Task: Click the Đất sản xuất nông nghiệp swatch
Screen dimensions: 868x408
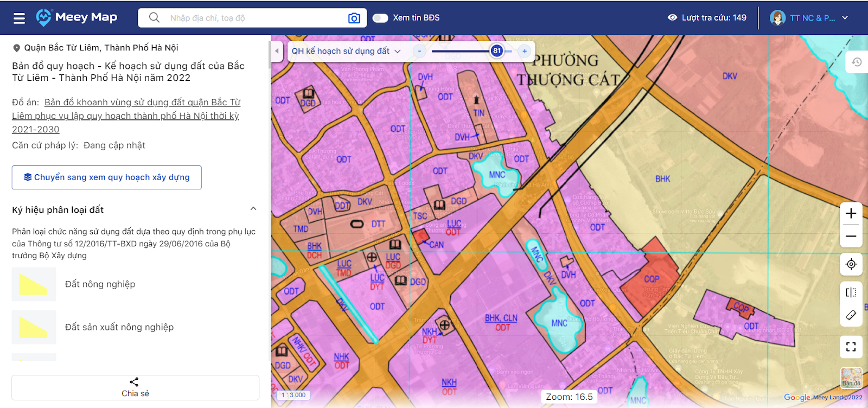Action: tap(34, 327)
